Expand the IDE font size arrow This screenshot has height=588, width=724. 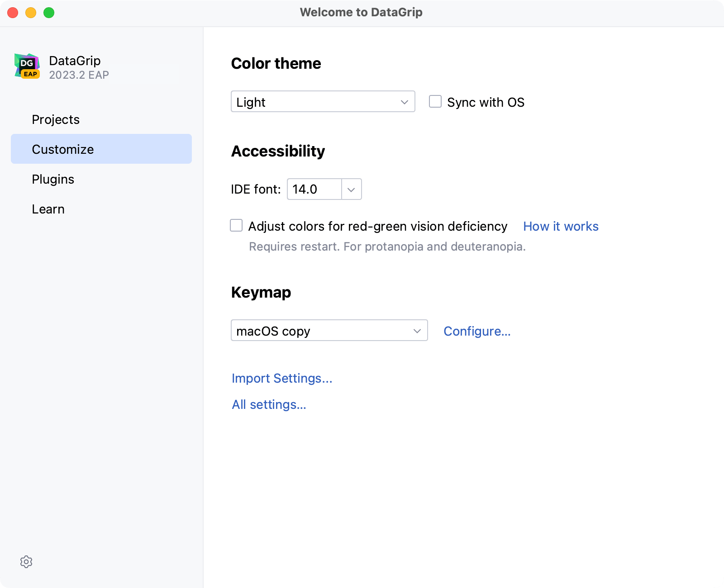pos(351,190)
